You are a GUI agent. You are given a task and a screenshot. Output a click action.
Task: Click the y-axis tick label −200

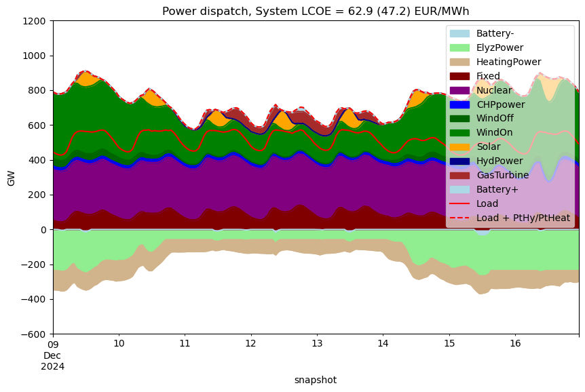[33, 264]
